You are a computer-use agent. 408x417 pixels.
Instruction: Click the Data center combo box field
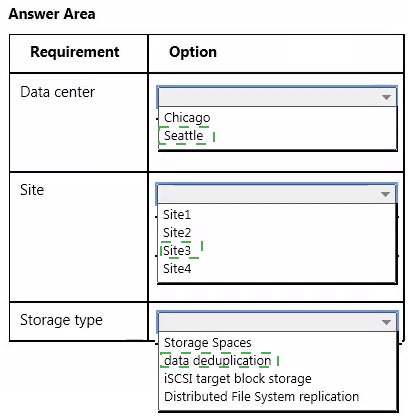(x=277, y=97)
